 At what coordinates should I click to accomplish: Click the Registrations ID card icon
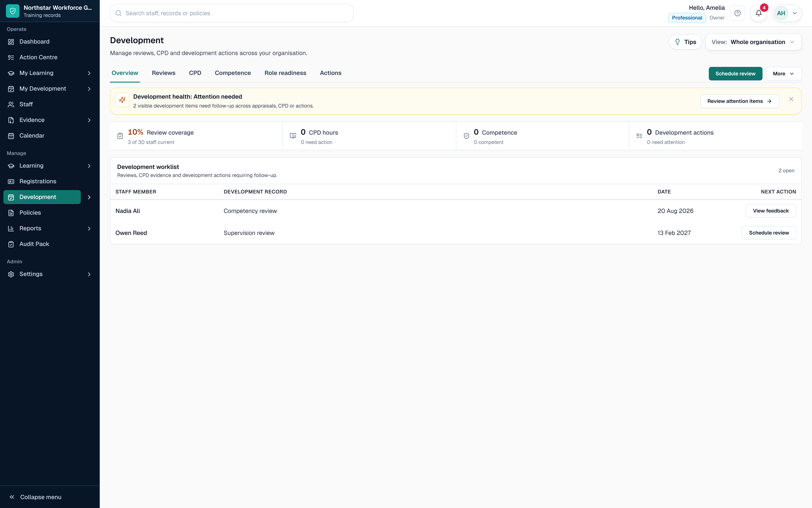11,181
